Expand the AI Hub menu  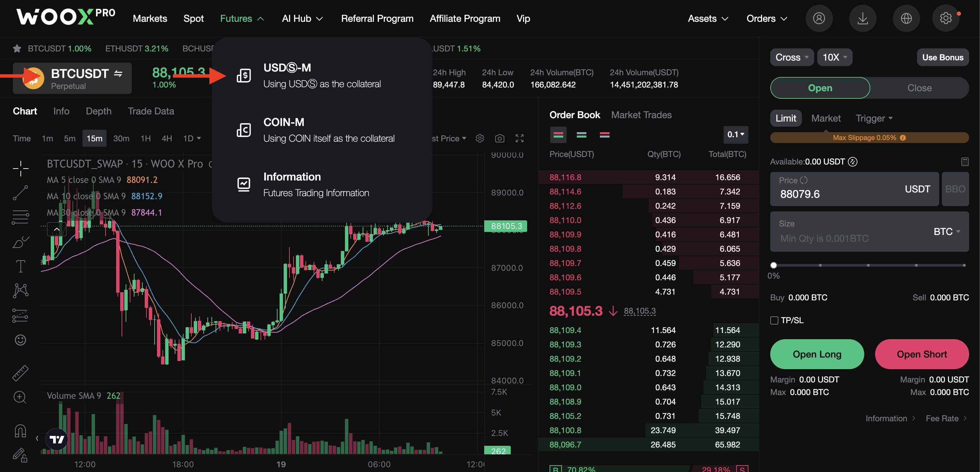click(x=302, y=18)
